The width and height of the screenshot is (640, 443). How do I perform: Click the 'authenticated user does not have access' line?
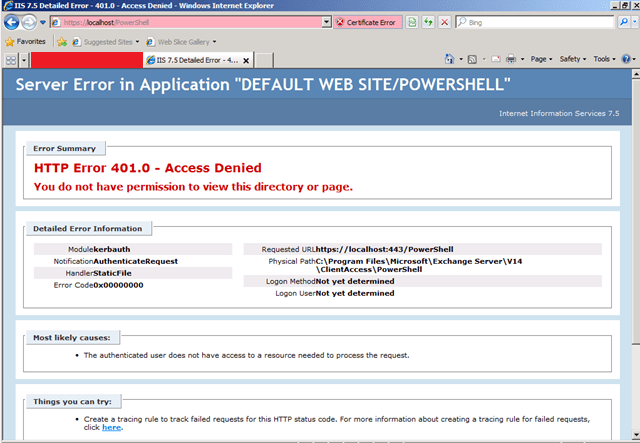click(247, 355)
